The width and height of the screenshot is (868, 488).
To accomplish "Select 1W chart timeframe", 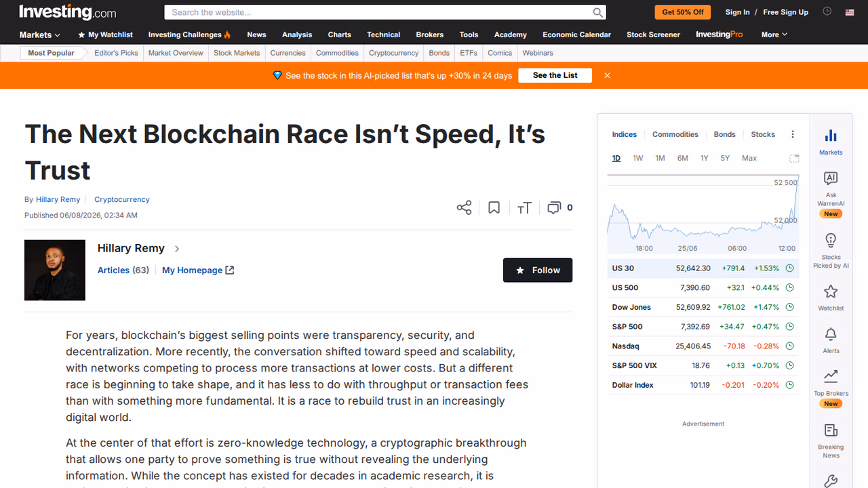I will click(638, 158).
